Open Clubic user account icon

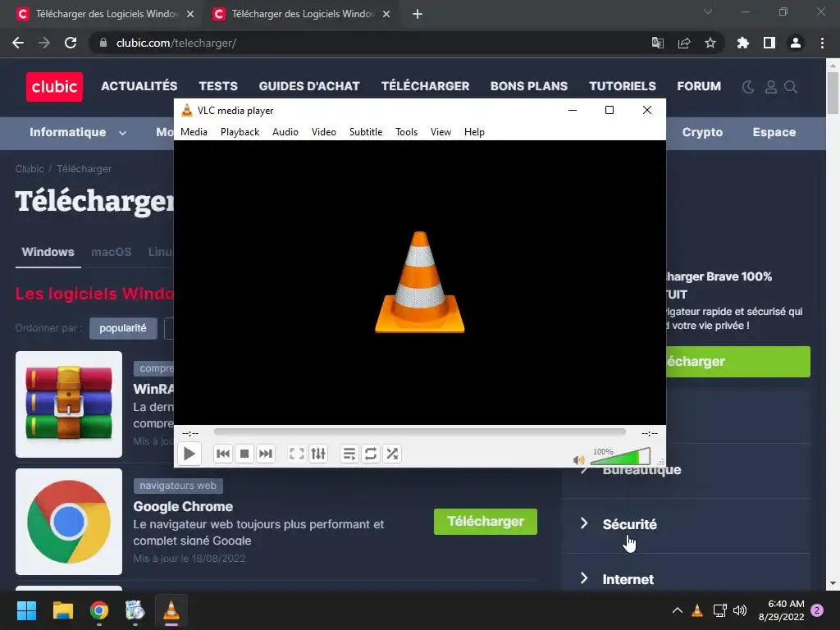[771, 87]
